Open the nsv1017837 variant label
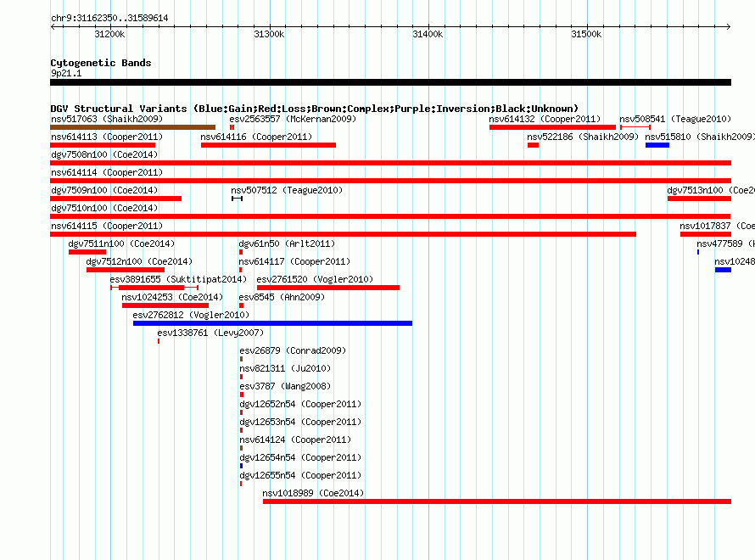 [717, 226]
